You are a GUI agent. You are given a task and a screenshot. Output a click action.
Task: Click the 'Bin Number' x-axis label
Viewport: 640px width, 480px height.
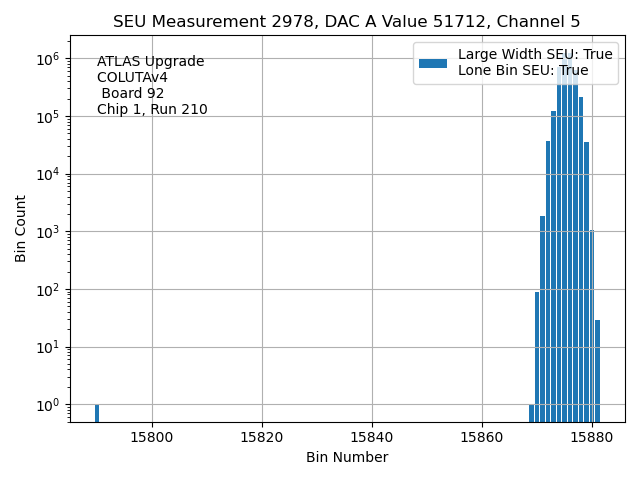pyautogui.click(x=346, y=458)
